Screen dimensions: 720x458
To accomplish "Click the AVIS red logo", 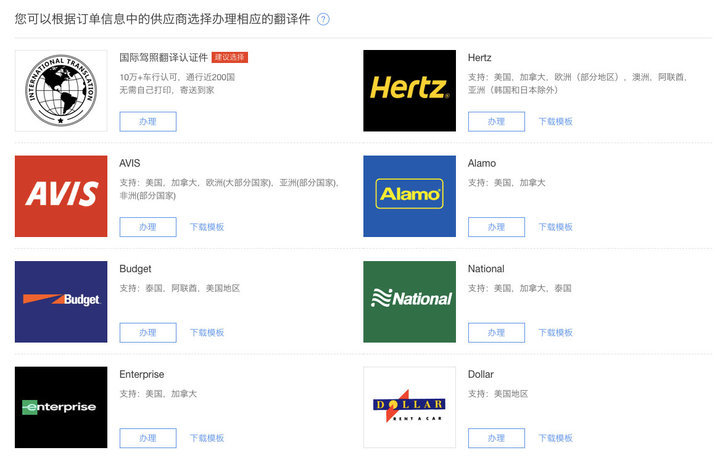I will pos(61,196).
